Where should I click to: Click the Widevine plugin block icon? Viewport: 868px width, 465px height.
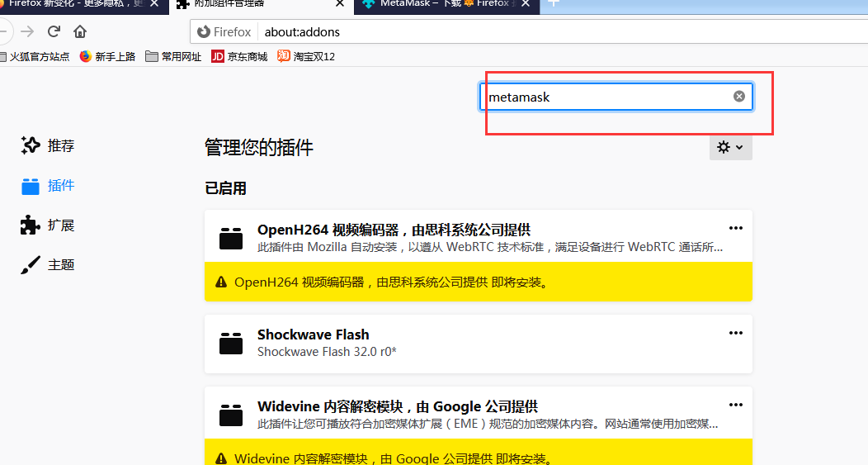point(231,415)
